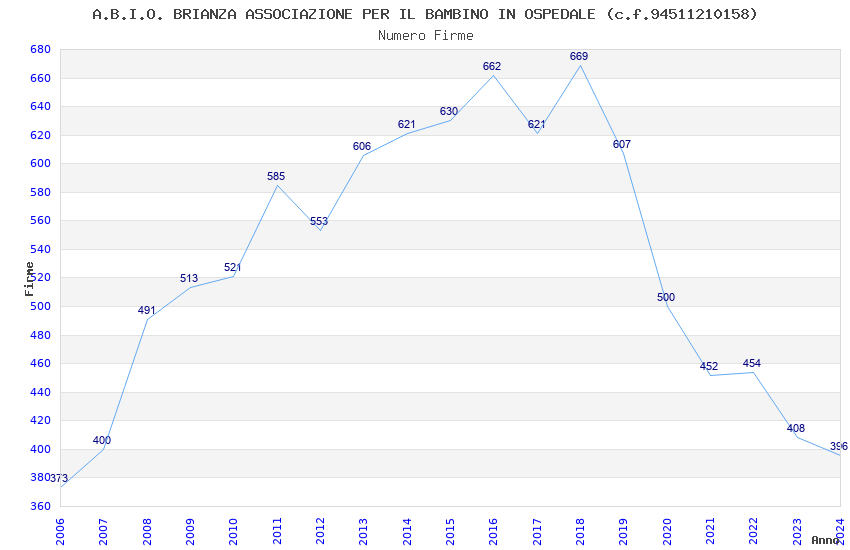
Task: Select the 400 tick on the y-axis
Action: tap(41, 449)
